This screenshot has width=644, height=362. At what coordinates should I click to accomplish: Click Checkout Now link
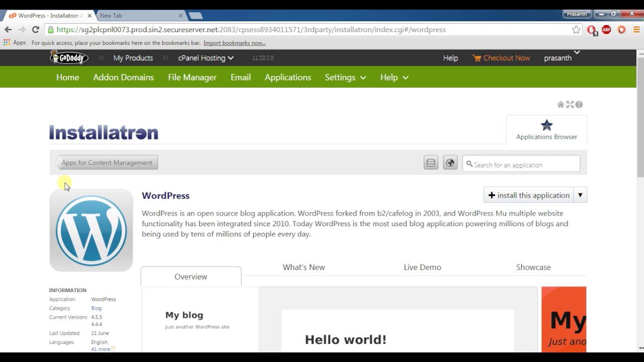(507, 58)
